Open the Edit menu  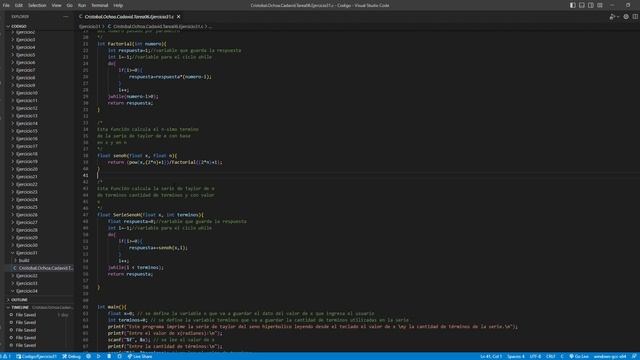(x=19, y=5)
